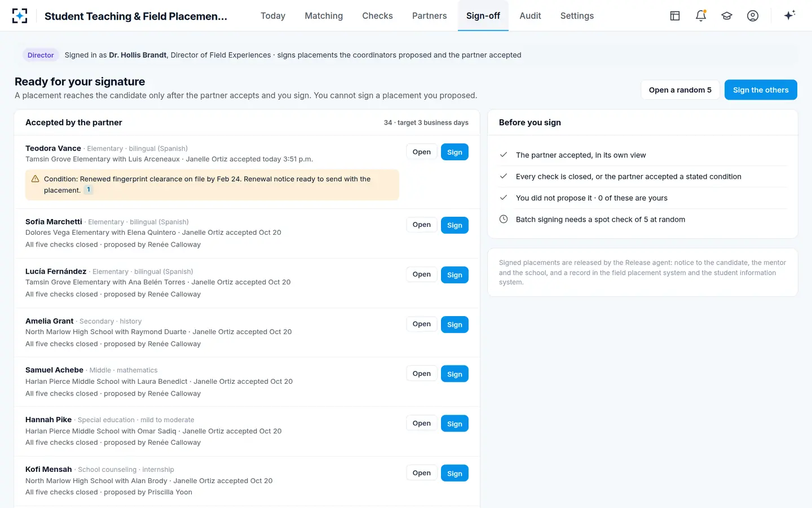
Task: Open the Checks tab
Action: point(377,16)
